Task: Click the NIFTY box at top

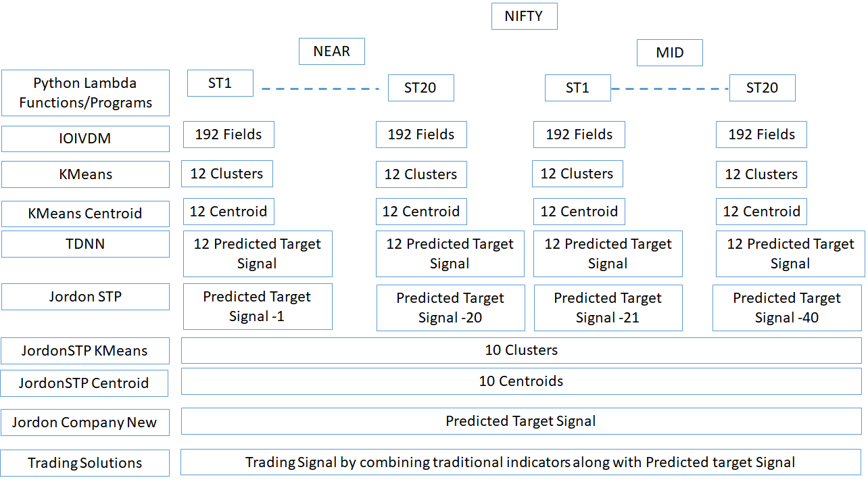Action: pos(524,16)
